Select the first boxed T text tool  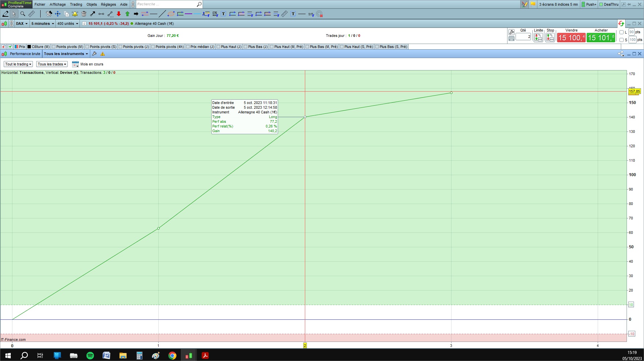(x=223, y=14)
